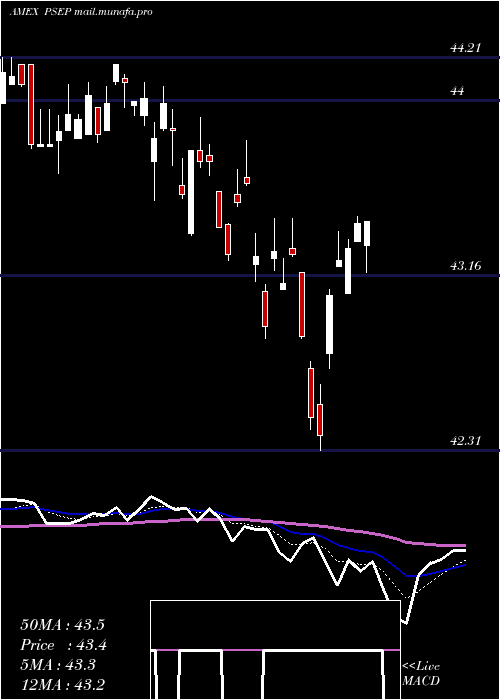The width and height of the screenshot is (500, 700).
Task: Click the 44.21 price level label
Action: point(466,48)
